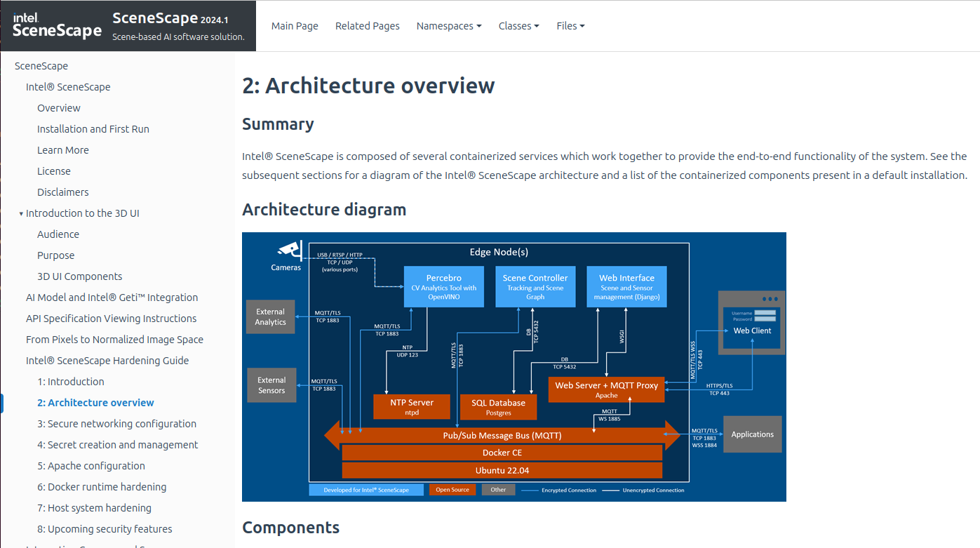Open the Hardening Guide Introduction page
980x548 pixels.
(x=70, y=381)
